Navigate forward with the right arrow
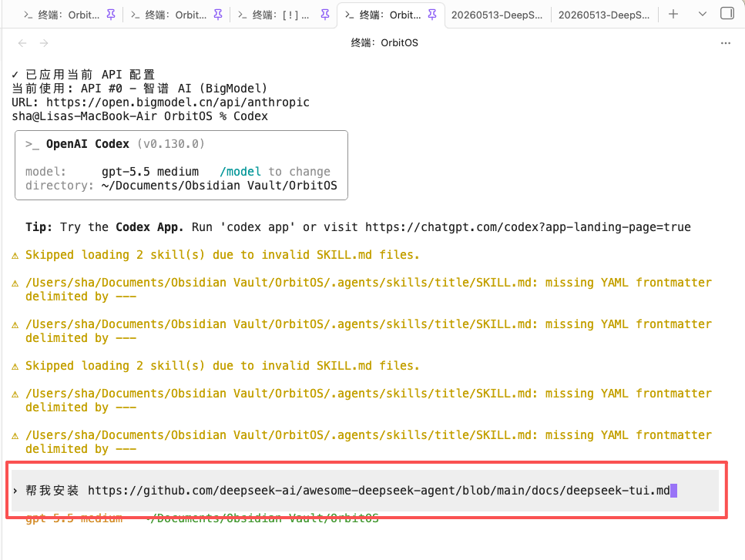 [44, 43]
